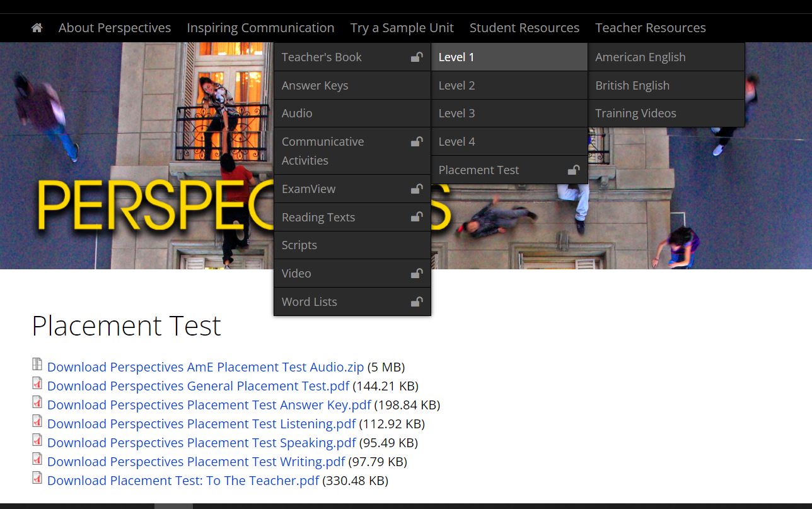This screenshot has width=812, height=509.
Task: Download Perspectives Placement Test Answer Key.pdf
Action: 209,405
